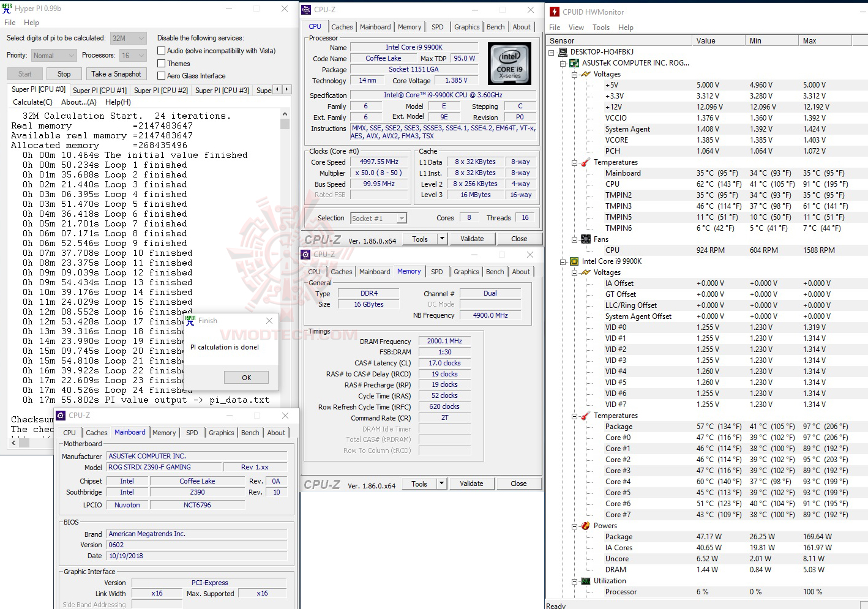868x609 pixels.
Task: Collapse the Utilization node in HWMonitor
Action: coord(574,581)
